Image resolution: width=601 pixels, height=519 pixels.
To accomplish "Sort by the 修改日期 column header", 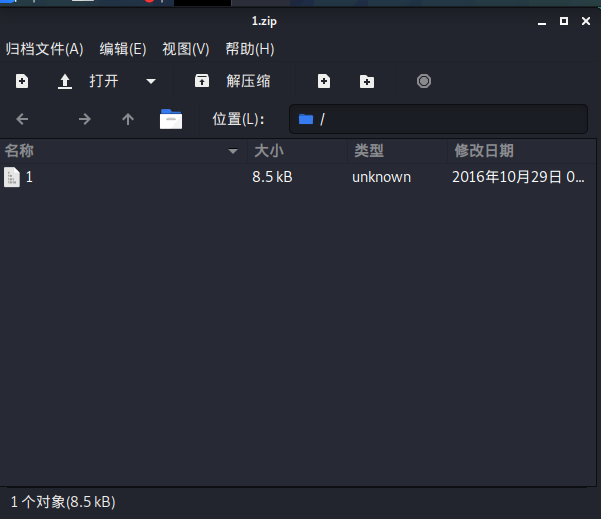I will point(520,151).
